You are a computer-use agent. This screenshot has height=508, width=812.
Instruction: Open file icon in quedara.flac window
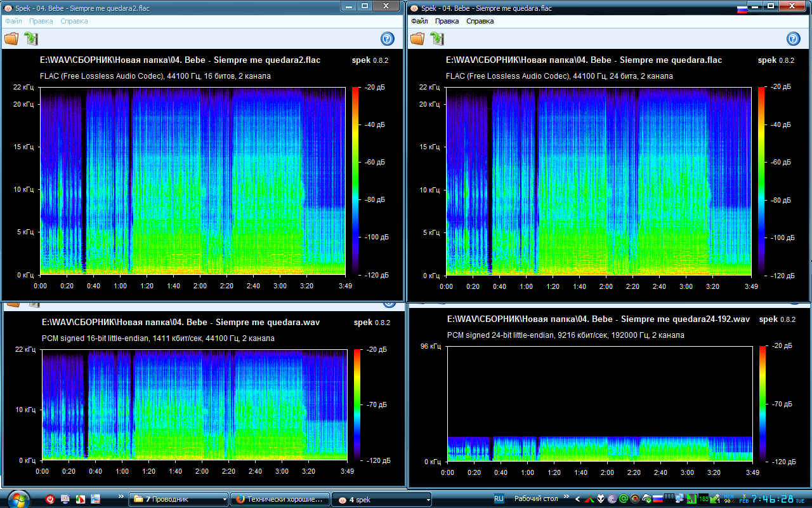417,39
